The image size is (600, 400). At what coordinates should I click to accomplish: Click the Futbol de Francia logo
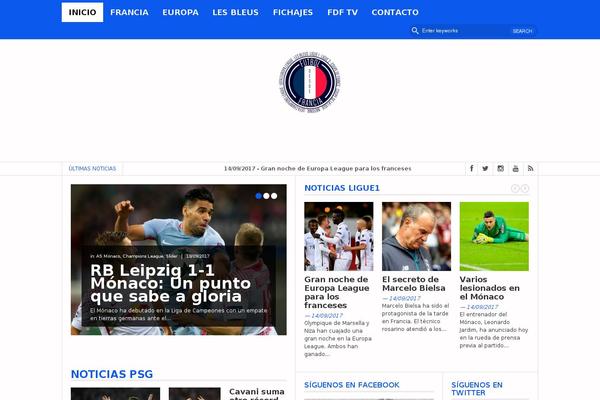[310, 82]
